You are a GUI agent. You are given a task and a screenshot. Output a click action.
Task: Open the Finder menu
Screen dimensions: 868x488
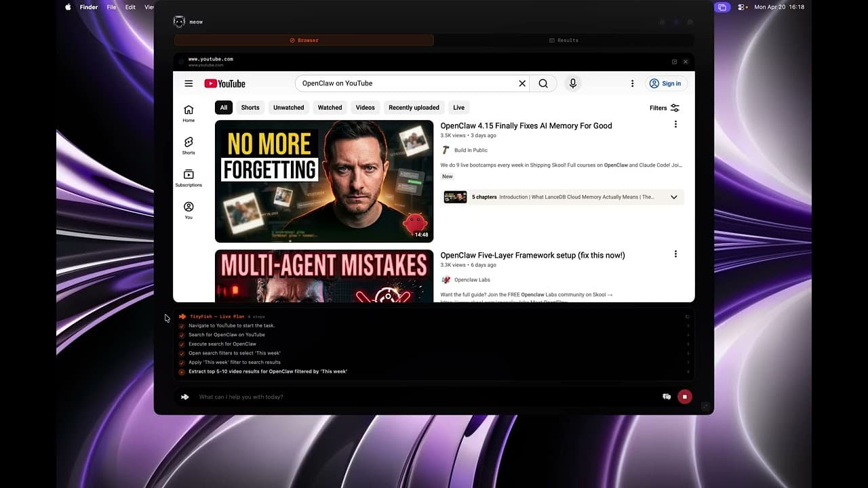coord(89,7)
